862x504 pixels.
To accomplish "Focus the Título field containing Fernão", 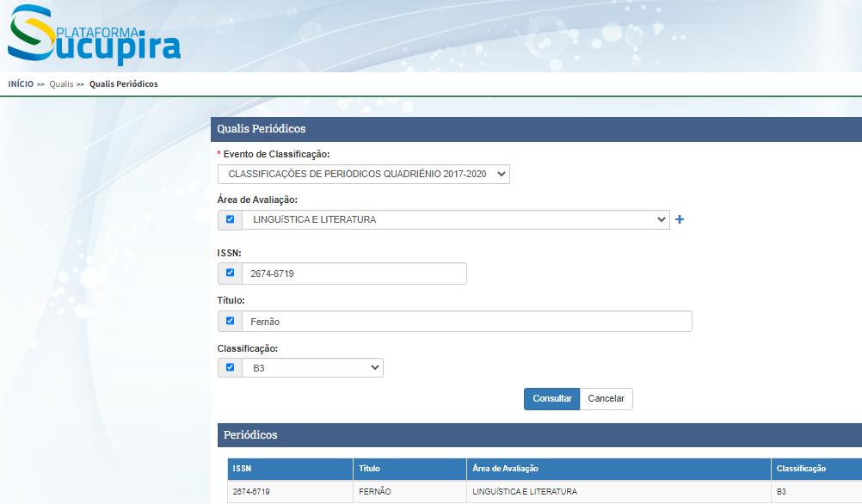I will tap(467, 322).
